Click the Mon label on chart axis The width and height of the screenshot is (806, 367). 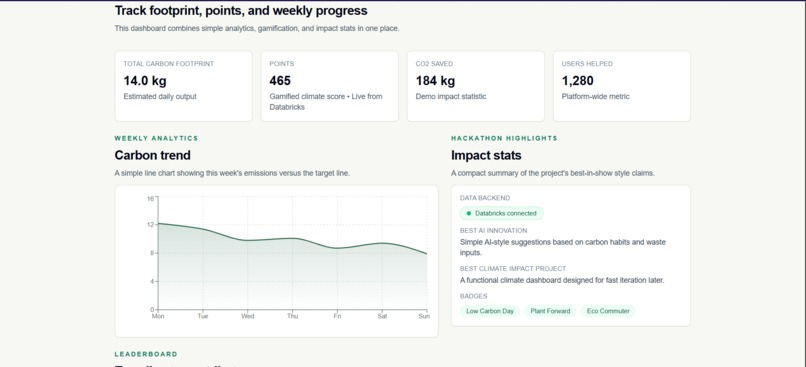(x=158, y=316)
